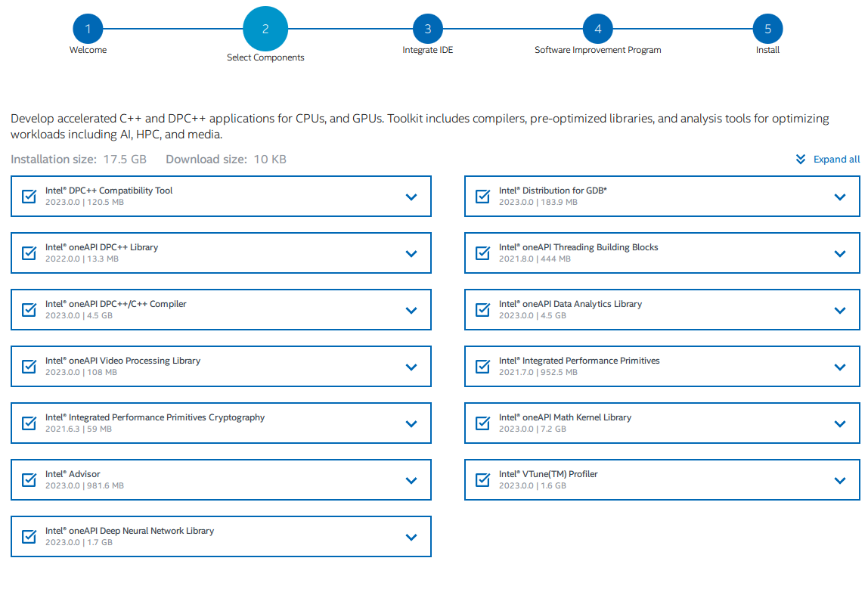Open step 4 Software Improvement Program

(598, 29)
